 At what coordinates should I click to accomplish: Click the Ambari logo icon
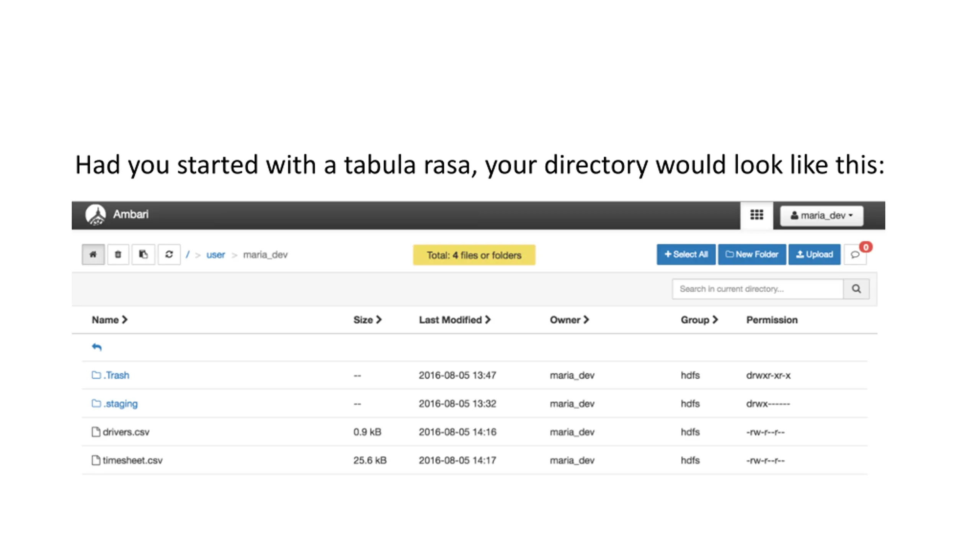(x=95, y=215)
